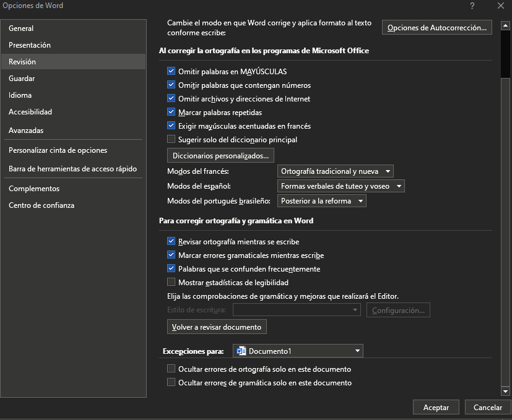Click the help question mark icon

pos(472,6)
